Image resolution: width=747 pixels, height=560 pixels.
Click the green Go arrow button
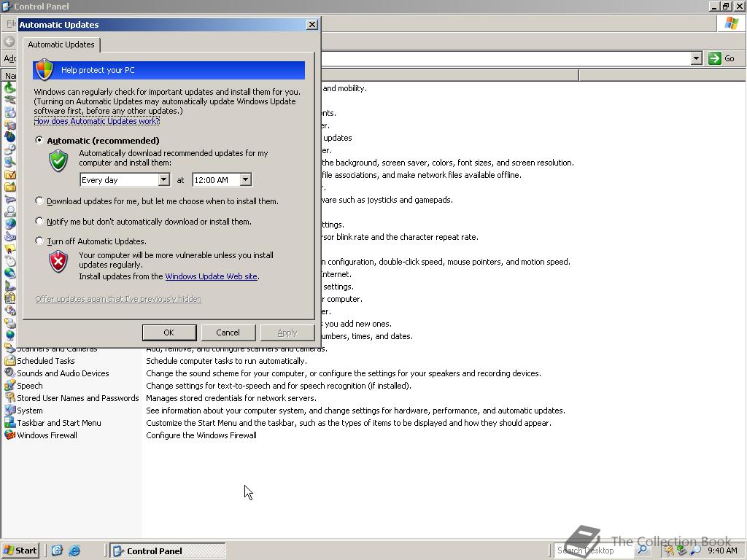(715, 58)
